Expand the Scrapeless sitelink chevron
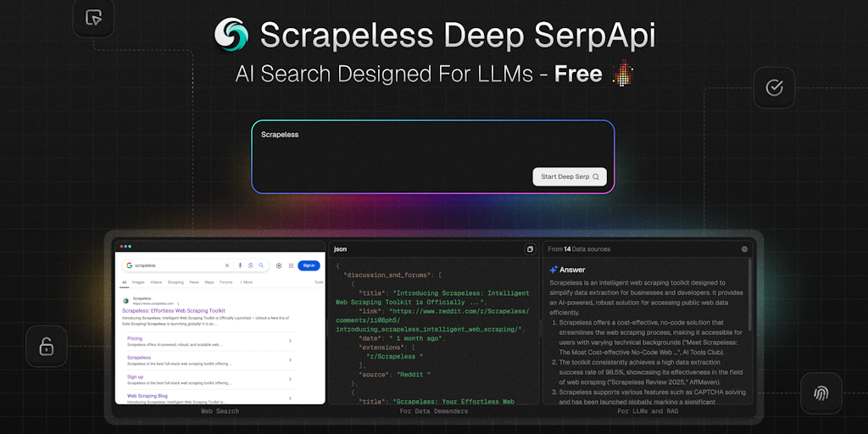This screenshot has height=434, width=868. pos(290,360)
